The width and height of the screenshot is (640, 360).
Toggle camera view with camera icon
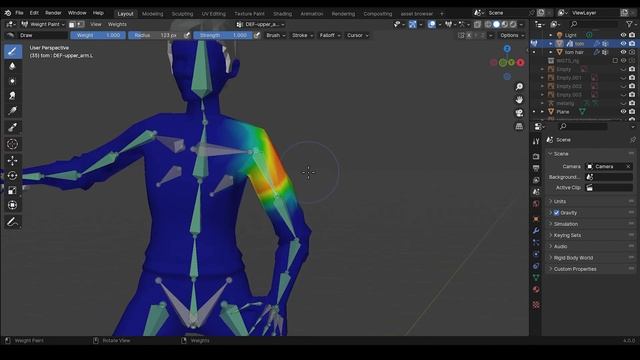(x=519, y=113)
